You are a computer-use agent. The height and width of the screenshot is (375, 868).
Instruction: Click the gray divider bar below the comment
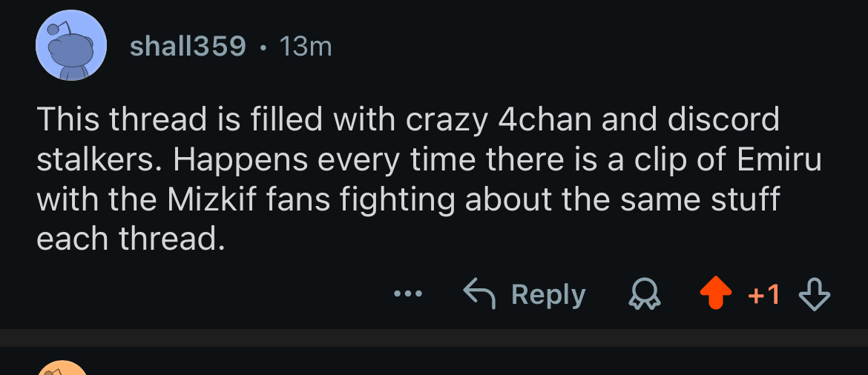(x=434, y=338)
